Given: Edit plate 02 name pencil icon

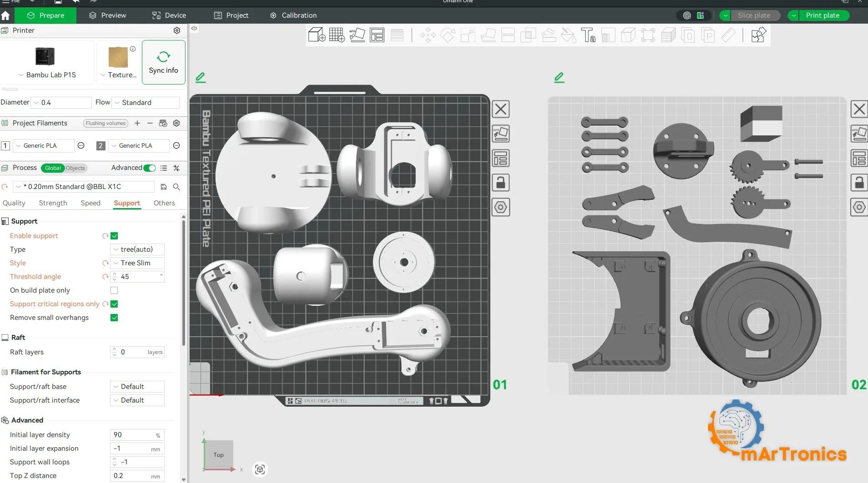Looking at the screenshot, I should (x=559, y=77).
